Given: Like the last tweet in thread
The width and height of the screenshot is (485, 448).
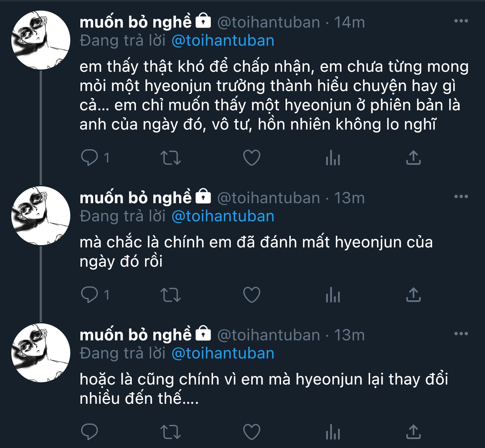Looking at the screenshot, I should tap(252, 432).
